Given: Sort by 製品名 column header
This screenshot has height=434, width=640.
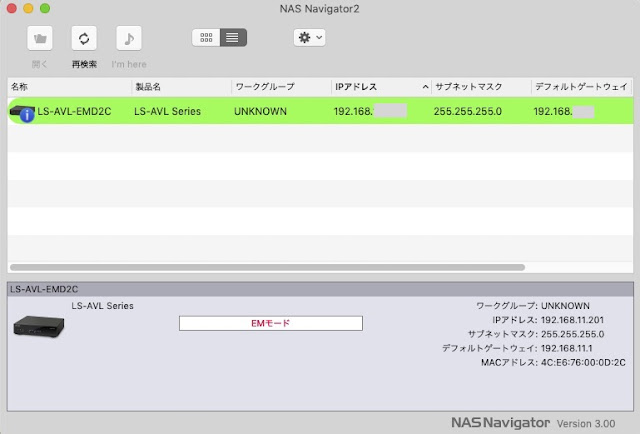Looking at the screenshot, I should (x=182, y=87).
